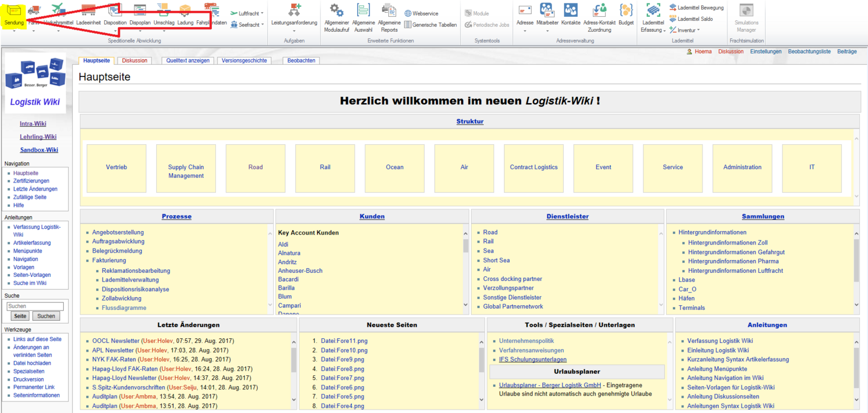Expand the Lademittel Erfassung dropdown
The height and width of the screenshot is (413, 868).
[x=665, y=31]
